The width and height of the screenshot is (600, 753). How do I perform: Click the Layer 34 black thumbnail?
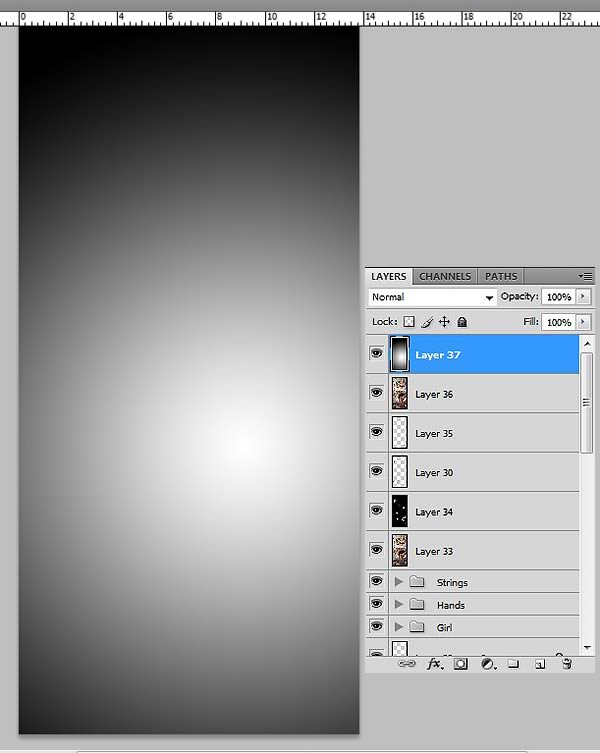tap(400, 511)
